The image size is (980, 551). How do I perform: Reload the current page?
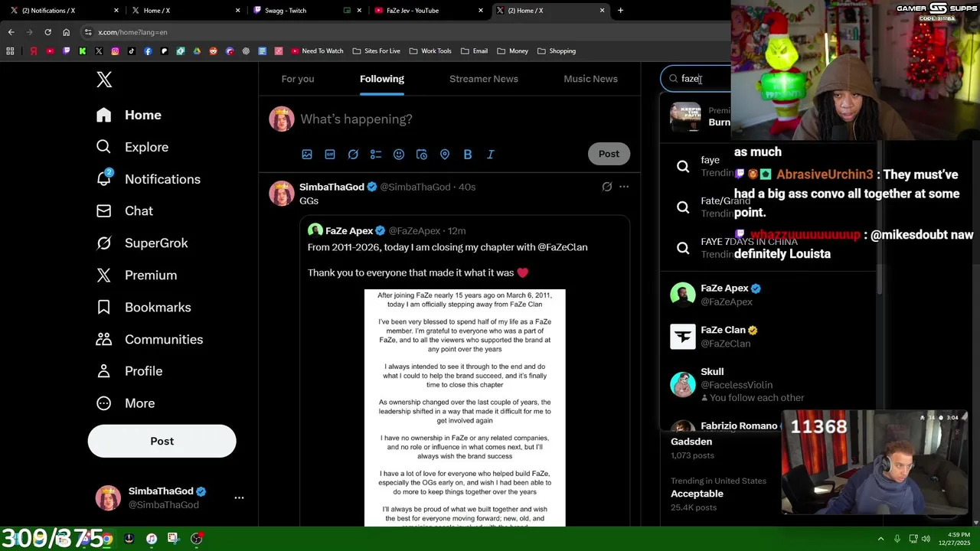click(47, 32)
